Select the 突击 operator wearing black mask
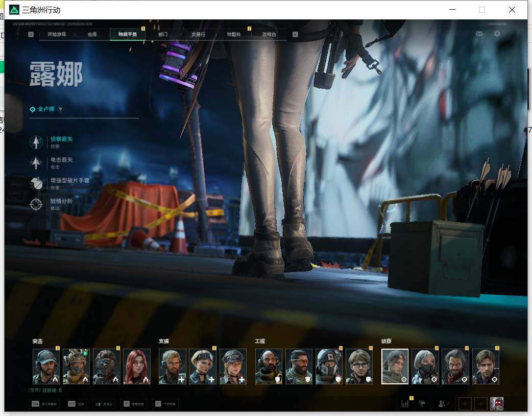The width and height of the screenshot is (532, 416). [x=107, y=366]
